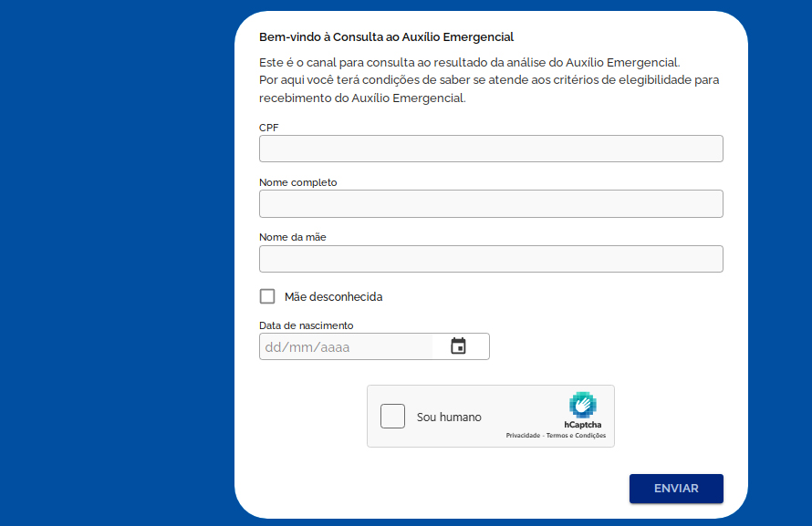This screenshot has height=526, width=812.
Task: Click the Data de nascimento date field
Action: click(374, 346)
